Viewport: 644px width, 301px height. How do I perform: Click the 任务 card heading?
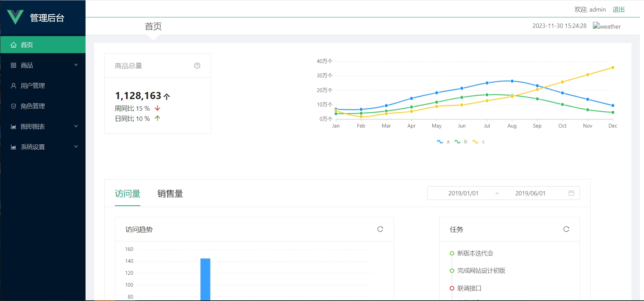pos(457,229)
